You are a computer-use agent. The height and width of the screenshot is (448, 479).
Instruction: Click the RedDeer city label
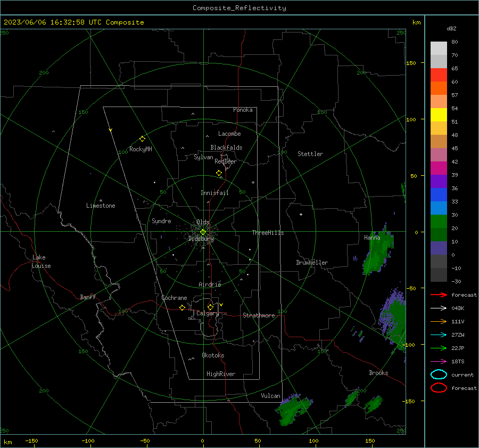tap(226, 161)
